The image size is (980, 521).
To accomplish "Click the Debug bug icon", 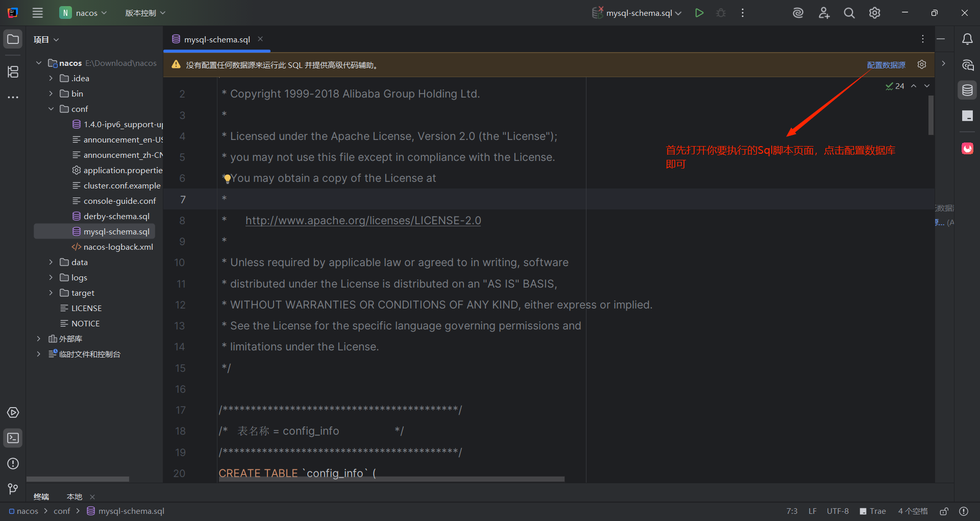I will click(x=721, y=13).
